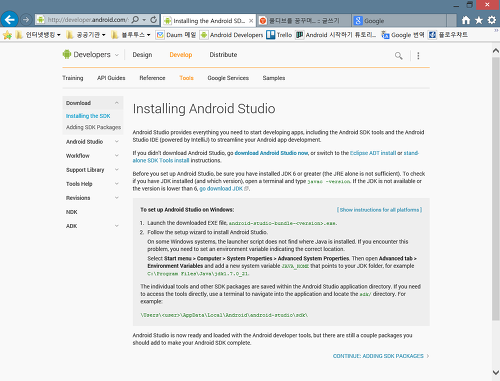500x381 pixels.
Task: Click the browser forward arrow button
Action: tap(26, 20)
